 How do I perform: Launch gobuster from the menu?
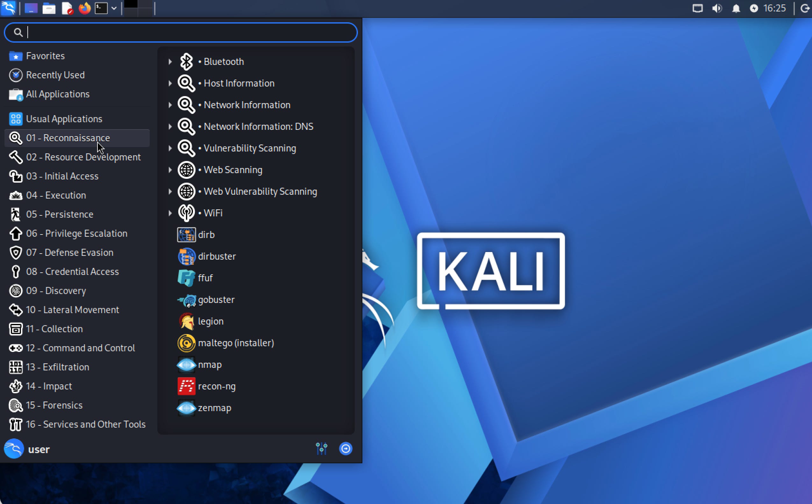(256, 300)
